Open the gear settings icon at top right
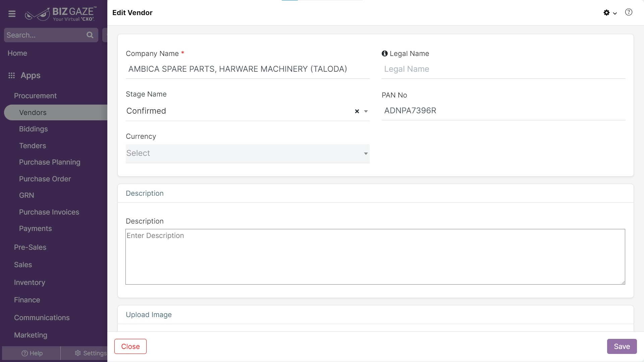Screen dimensions: 644x362 (606, 13)
